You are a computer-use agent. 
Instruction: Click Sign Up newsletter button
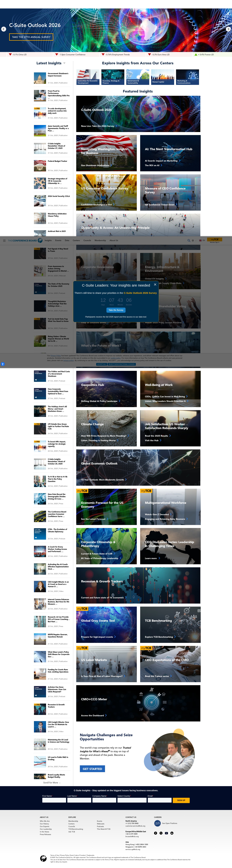(181, 800)
